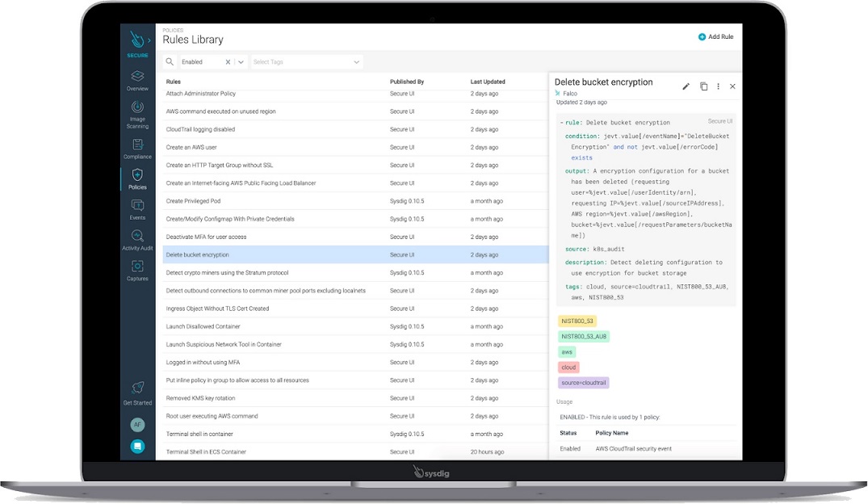
Task: Click the pencil edit icon for rule
Action: pyautogui.click(x=686, y=86)
